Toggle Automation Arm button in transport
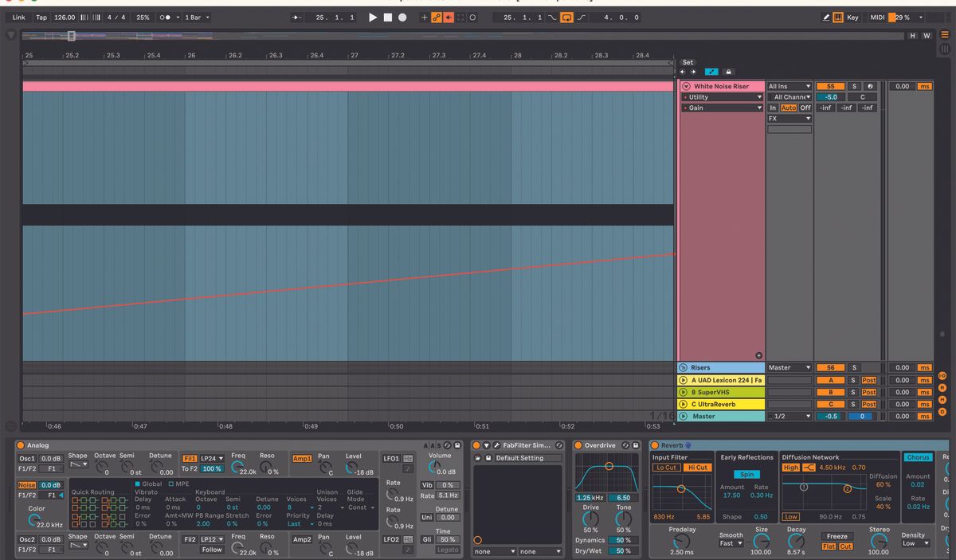This screenshot has height=560, width=956. (437, 17)
